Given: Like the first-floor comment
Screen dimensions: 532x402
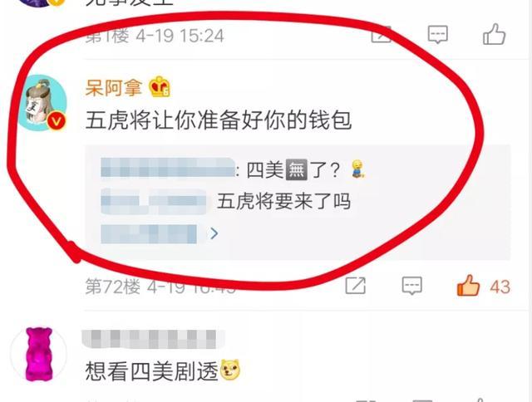Looking at the screenshot, I should pos(494,34).
